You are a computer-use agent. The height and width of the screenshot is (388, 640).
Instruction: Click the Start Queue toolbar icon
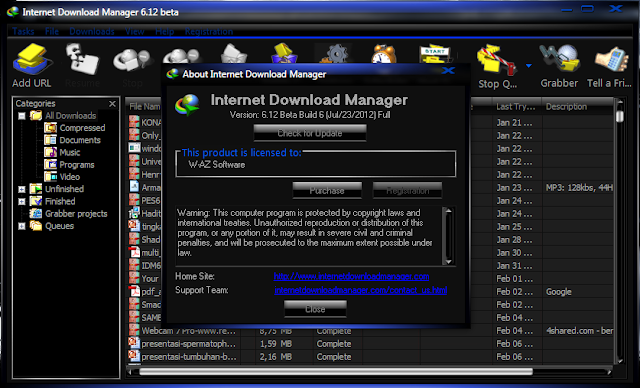[x=435, y=54]
